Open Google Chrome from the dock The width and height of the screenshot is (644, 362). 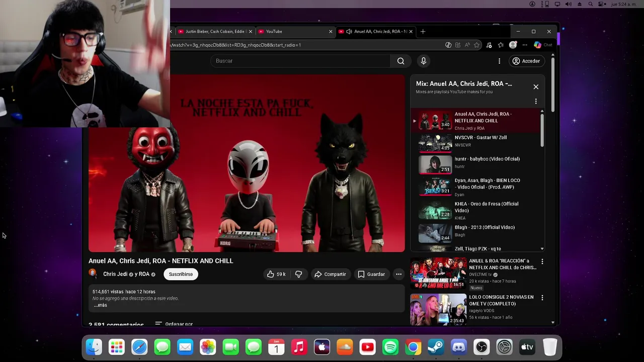click(x=413, y=347)
